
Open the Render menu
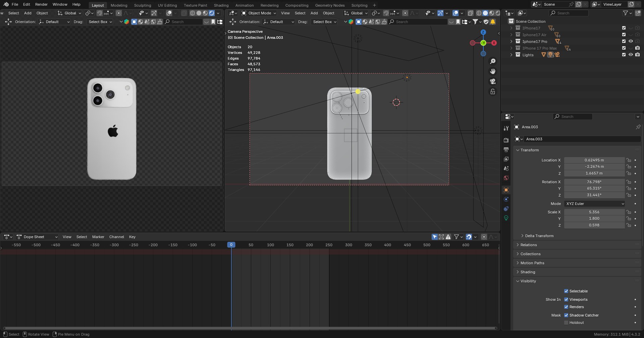click(x=41, y=4)
